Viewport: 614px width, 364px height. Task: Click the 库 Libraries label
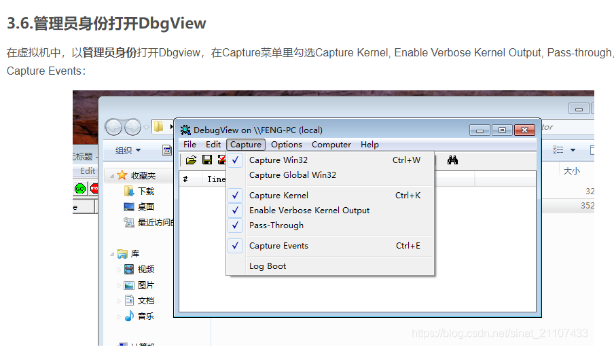click(134, 254)
